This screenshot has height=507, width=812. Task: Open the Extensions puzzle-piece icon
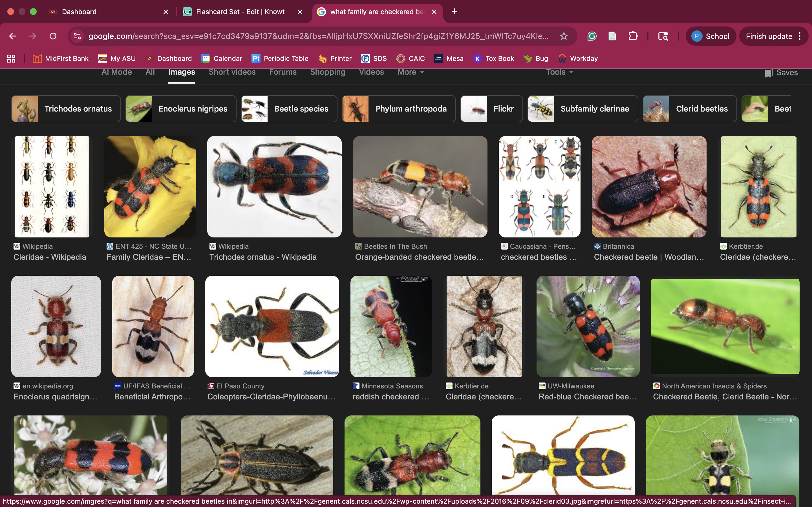(x=633, y=36)
